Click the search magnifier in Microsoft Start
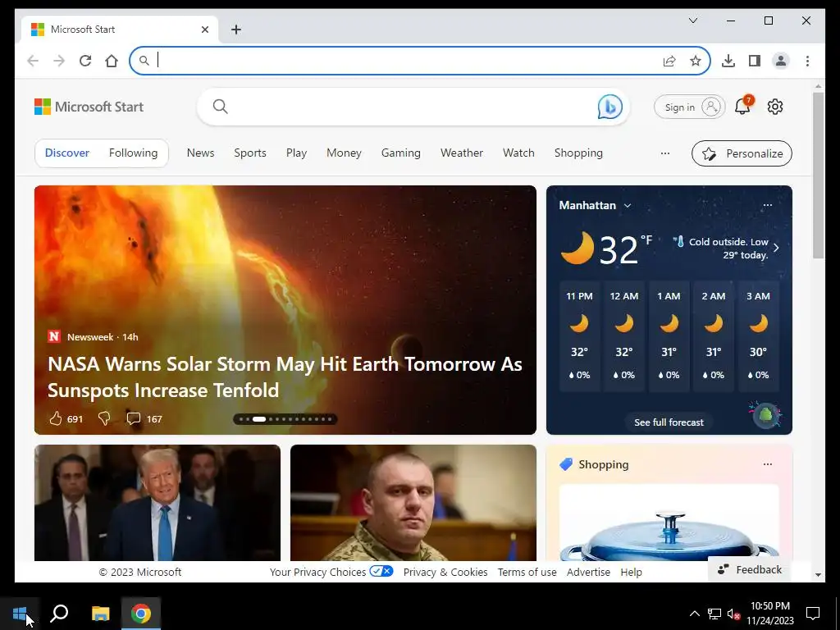 click(220, 107)
